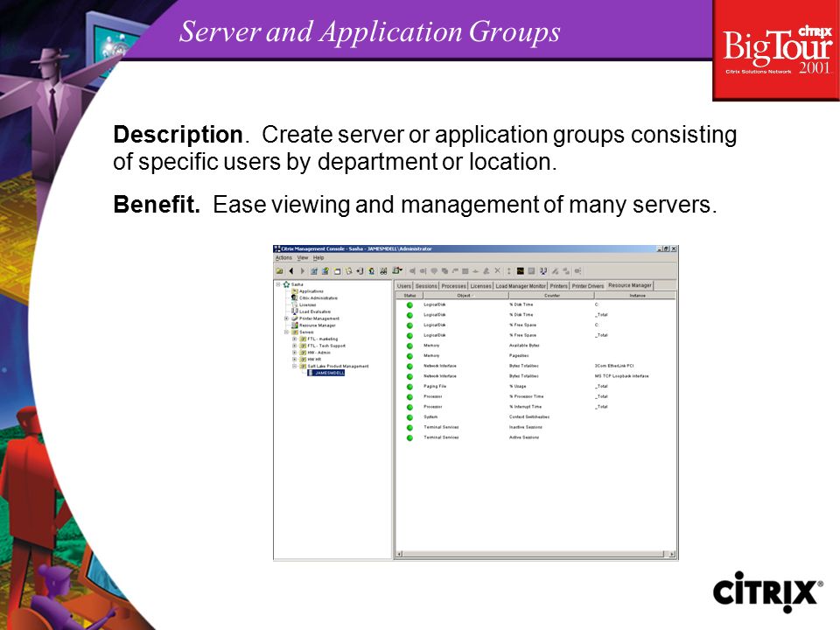This screenshot has width=840, height=630.
Task: Click the Pages/sec counter cell
Action: [x=519, y=356]
